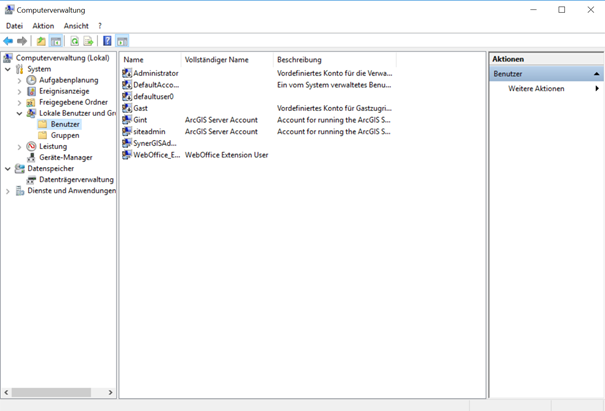Click 'Ein vom System verwaltetes Benu...' description
The image size is (605, 411).
pyautogui.click(x=334, y=85)
